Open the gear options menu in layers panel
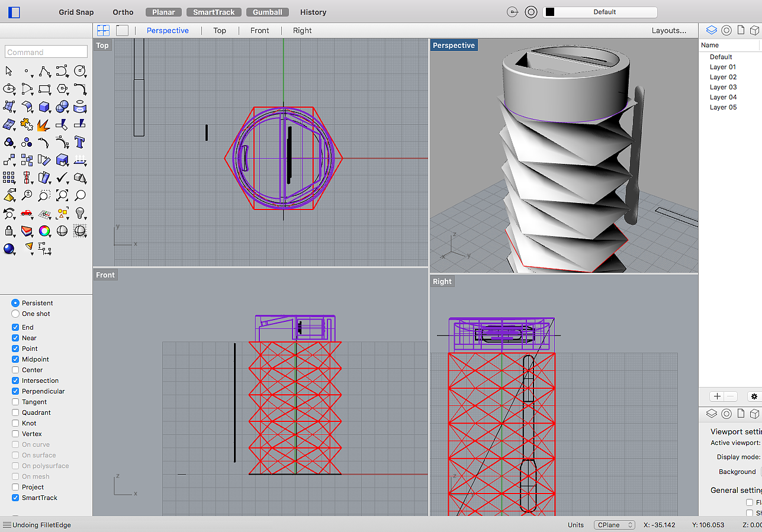This screenshot has width=762, height=532. (754, 396)
